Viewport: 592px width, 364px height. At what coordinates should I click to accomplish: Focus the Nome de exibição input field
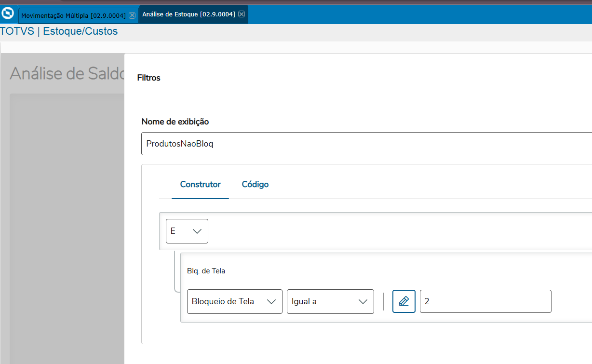click(366, 144)
